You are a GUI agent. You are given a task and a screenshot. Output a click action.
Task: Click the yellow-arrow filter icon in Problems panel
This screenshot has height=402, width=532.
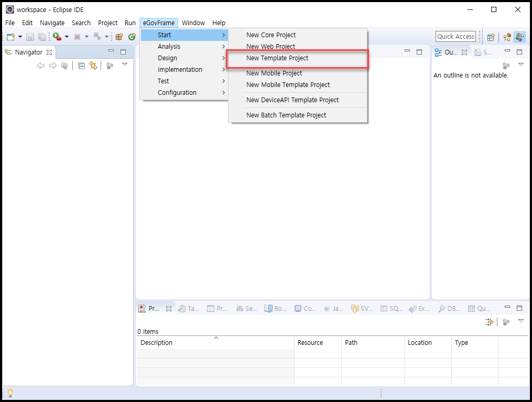(489, 322)
